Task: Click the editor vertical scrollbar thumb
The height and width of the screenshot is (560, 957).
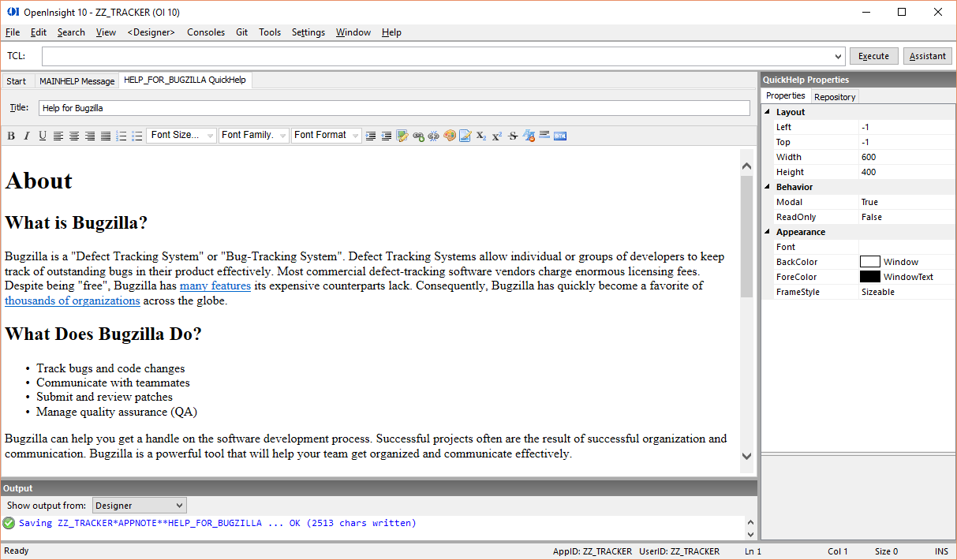Action: click(x=746, y=237)
